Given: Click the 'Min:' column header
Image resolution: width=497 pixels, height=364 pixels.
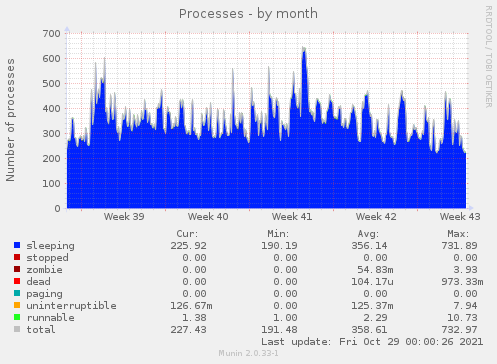Looking at the screenshot, I should (278, 234).
